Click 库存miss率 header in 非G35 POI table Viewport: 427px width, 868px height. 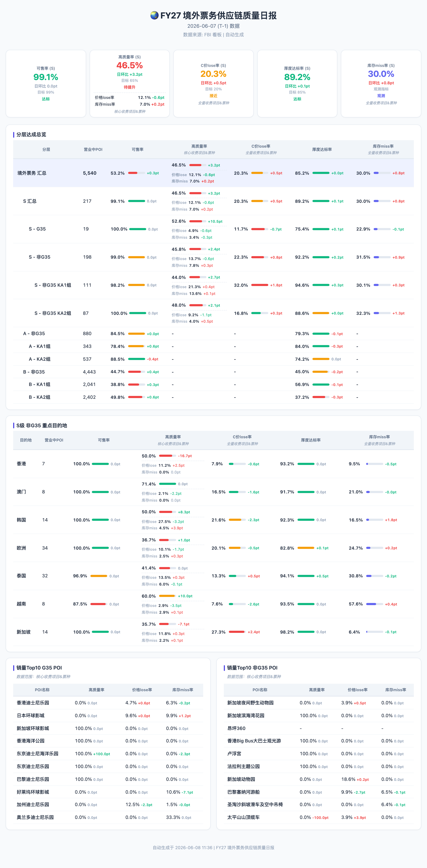coord(396,690)
